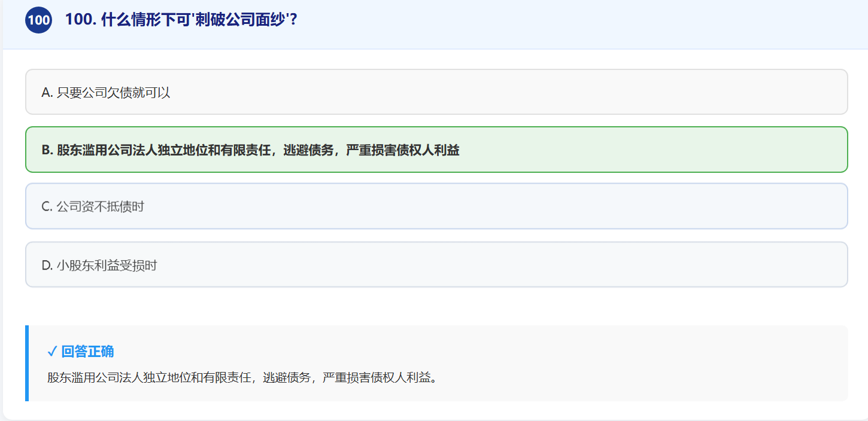The height and width of the screenshot is (421, 868).
Task: Click the letter label 'A.' in first option
Action: click(47, 93)
